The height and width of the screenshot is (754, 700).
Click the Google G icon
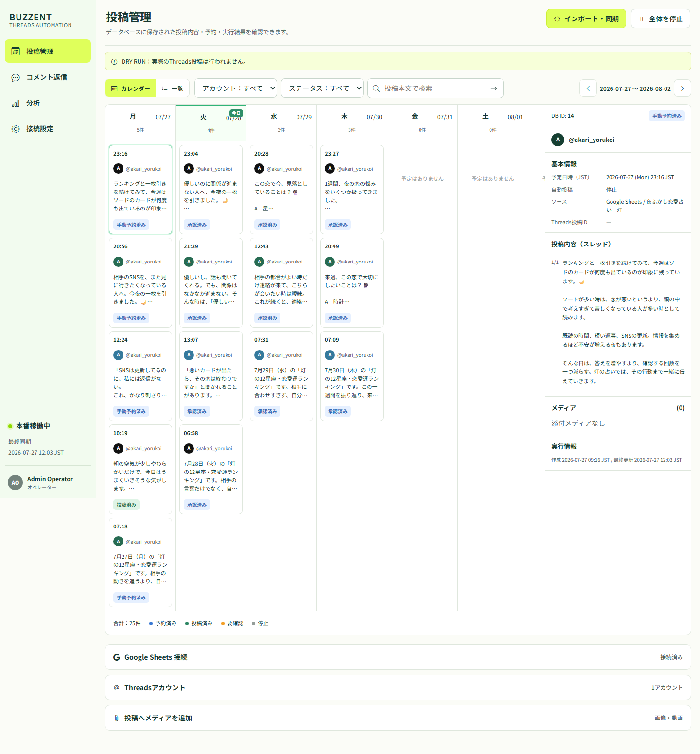117,657
